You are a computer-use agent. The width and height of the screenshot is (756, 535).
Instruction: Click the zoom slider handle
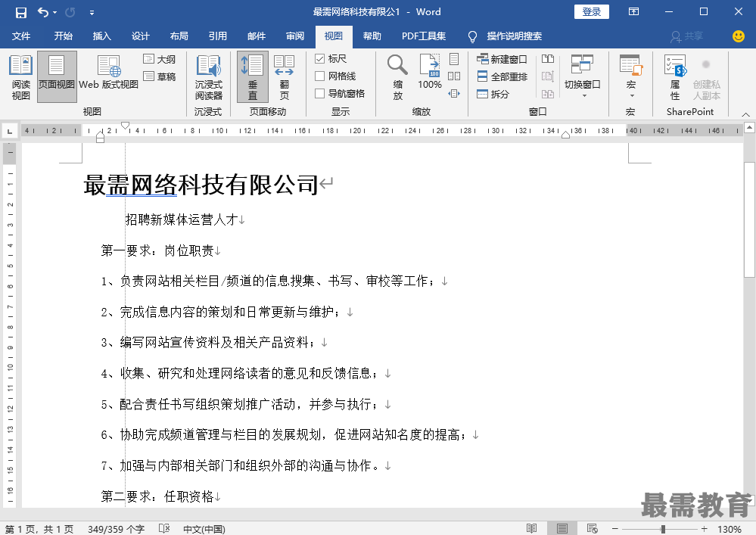tap(663, 529)
